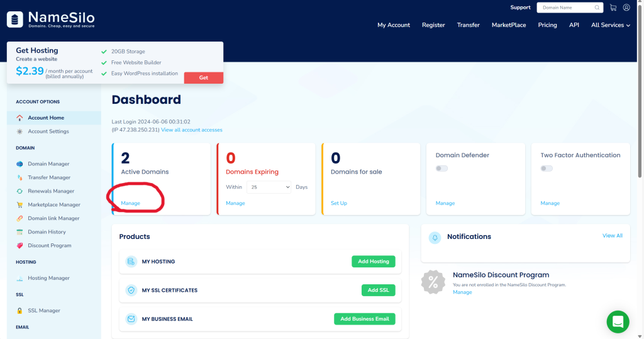Click the Marketplace Manager cart icon

(19, 204)
